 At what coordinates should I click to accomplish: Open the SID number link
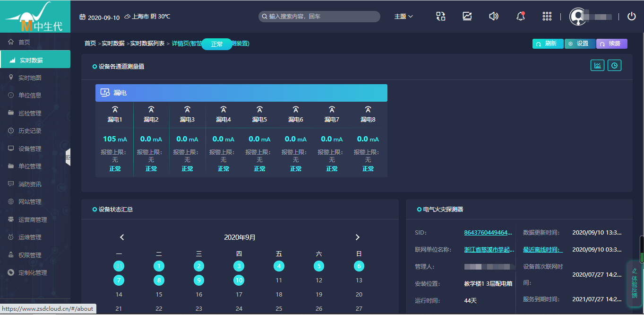[488, 233]
